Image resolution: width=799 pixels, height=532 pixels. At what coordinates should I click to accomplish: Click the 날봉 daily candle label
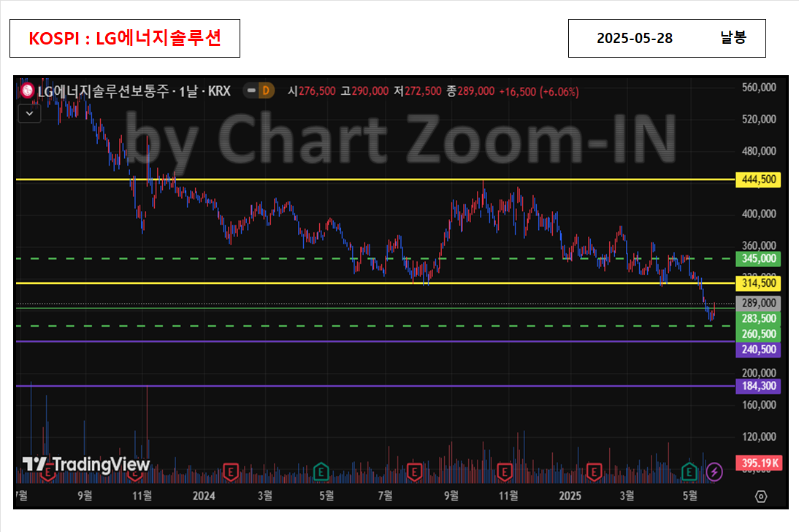point(733,38)
